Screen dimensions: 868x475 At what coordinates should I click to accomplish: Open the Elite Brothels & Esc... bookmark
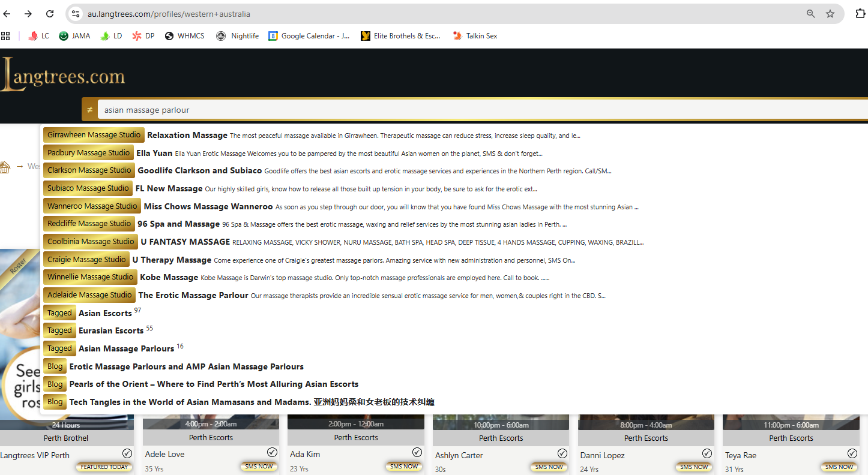[401, 36]
